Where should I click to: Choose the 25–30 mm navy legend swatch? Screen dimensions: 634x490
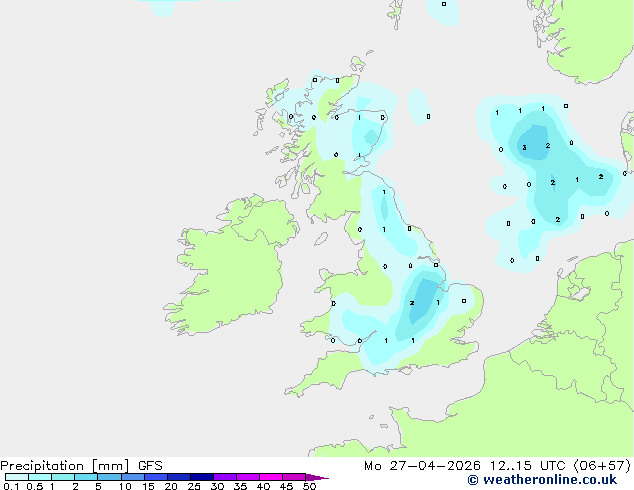(202, 477)
